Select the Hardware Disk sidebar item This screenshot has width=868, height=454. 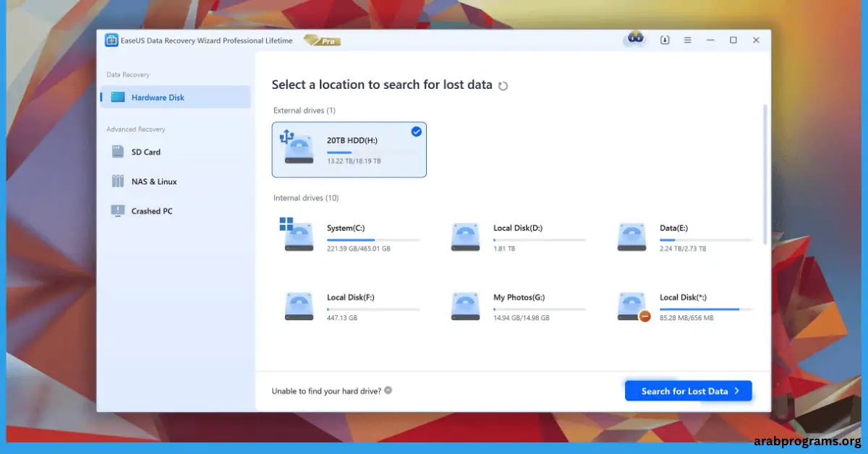coord(176,97)
